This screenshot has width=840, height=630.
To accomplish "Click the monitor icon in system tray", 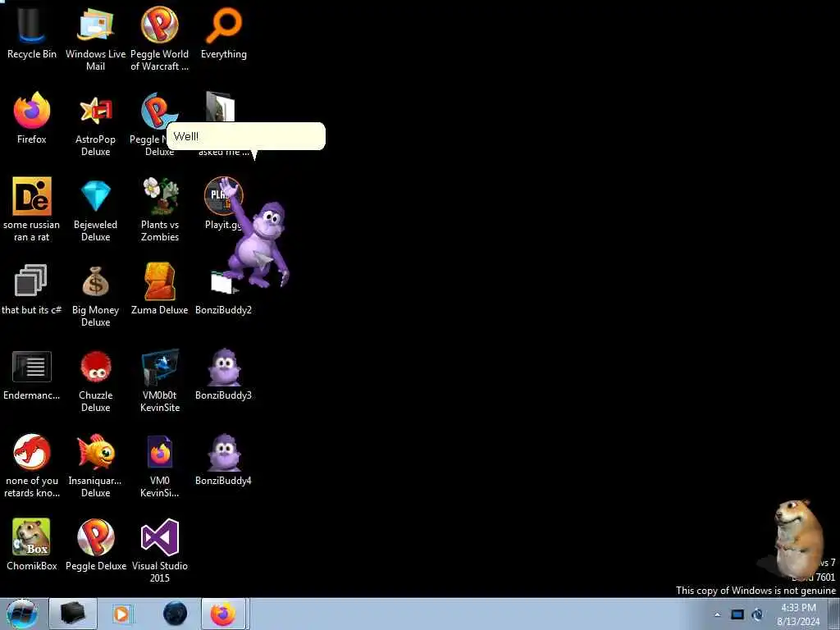I will tap(737, 614).
